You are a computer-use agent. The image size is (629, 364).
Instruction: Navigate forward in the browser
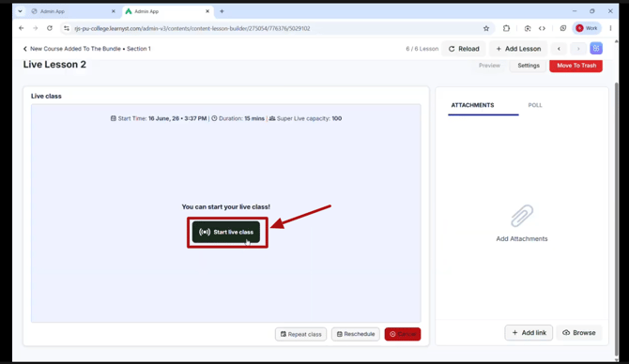[36, 28]
